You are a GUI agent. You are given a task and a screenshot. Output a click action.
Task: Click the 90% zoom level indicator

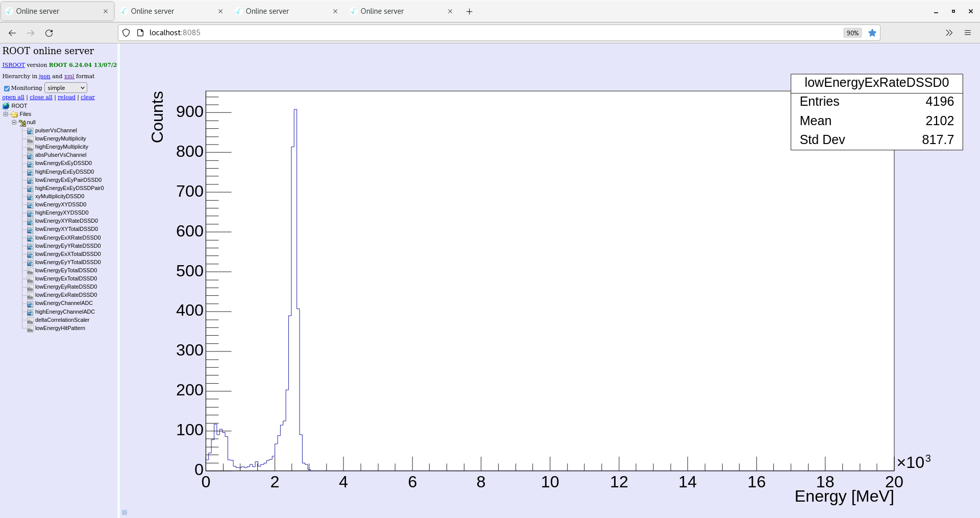tap(852, 33)
